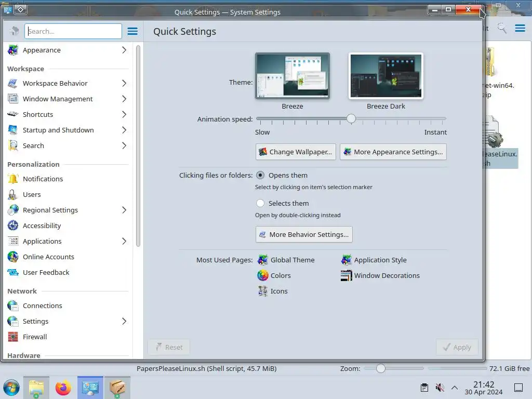
Task: Adjust the file manager Zoom slider
Action: click(381, 368)
